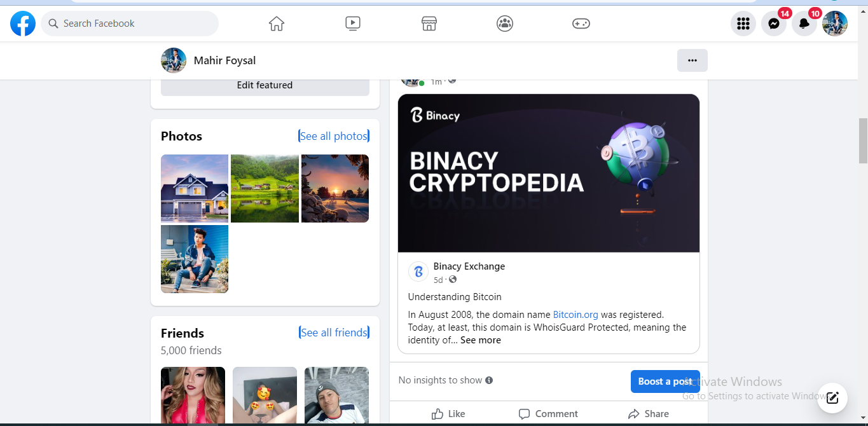Open the Groups icon
The width and height of the screenshot is (868, 426).
505,24
